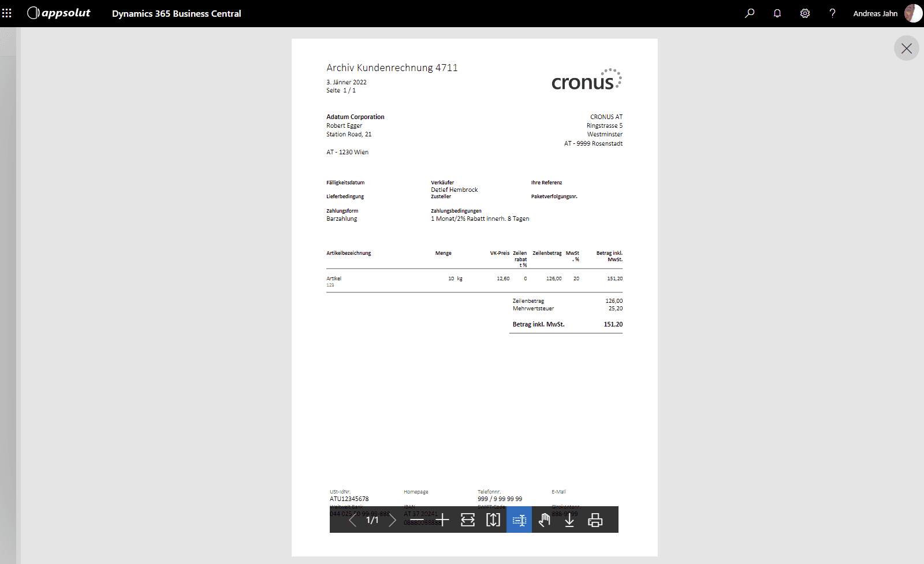Open the app launcher waffle menu
924x564 pixels.
(7, 13)
